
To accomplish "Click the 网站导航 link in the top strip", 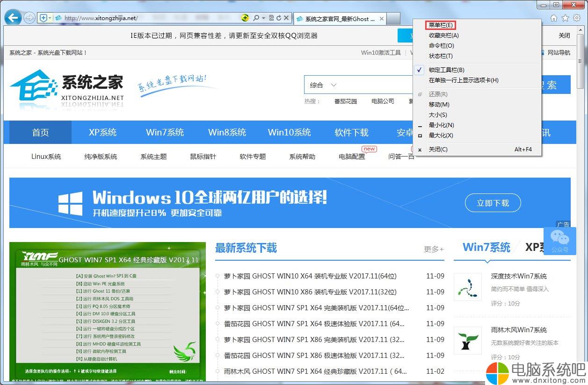I will 559,53.
